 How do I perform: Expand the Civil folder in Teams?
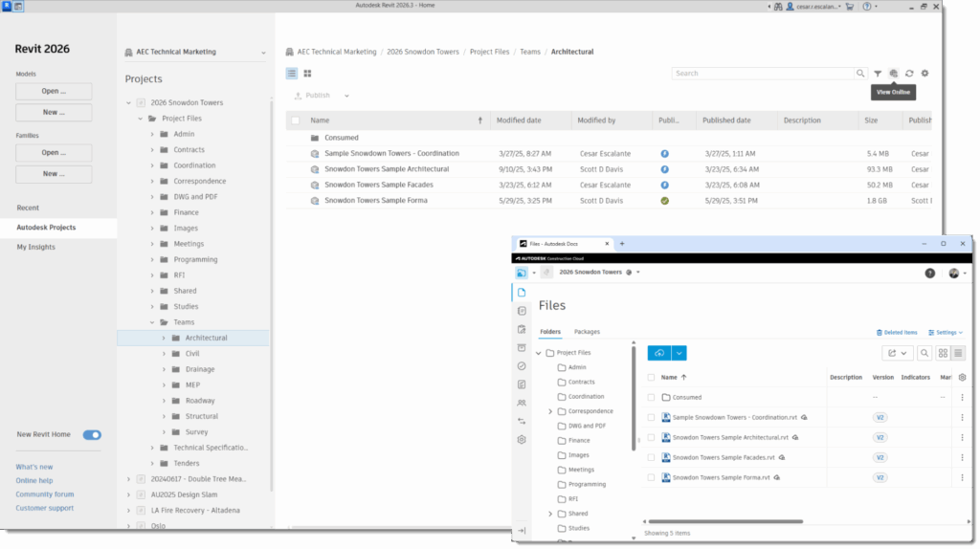(x=165, y=354)
